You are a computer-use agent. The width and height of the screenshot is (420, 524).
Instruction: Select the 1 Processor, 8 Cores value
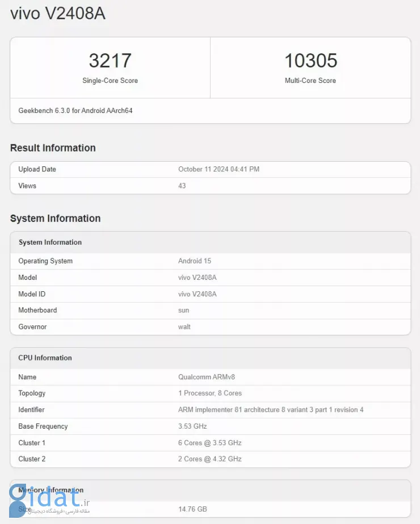pyautogui.click(x=210, y=393)
